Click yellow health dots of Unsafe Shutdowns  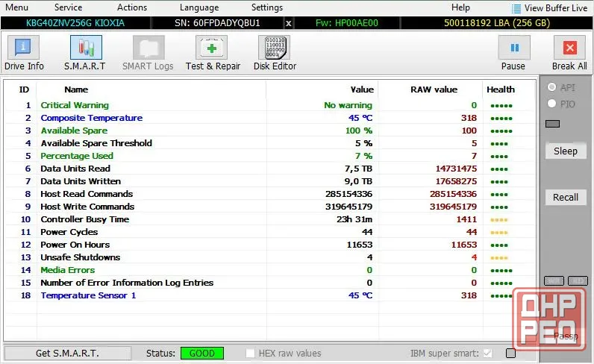(x=499, y=258)
